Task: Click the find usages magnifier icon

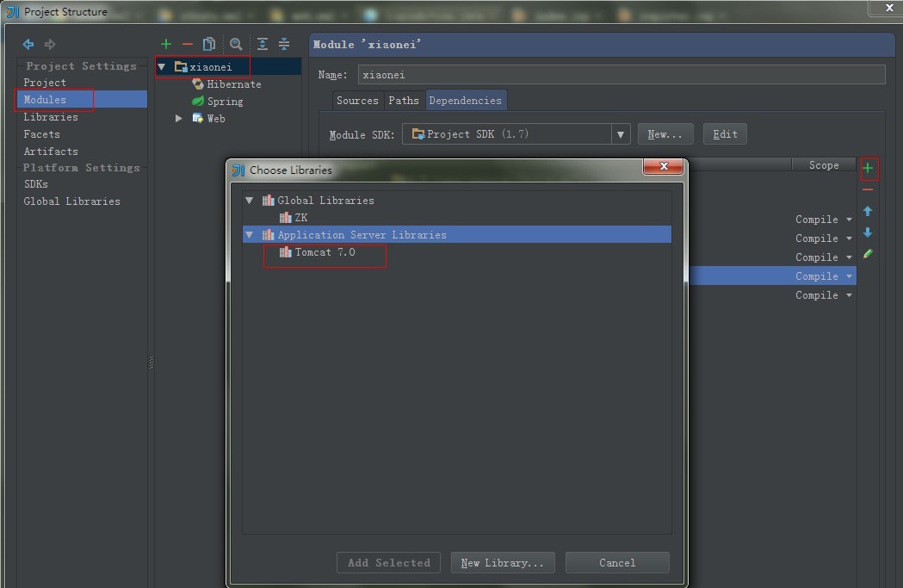Action: click(x=236, y=44)
